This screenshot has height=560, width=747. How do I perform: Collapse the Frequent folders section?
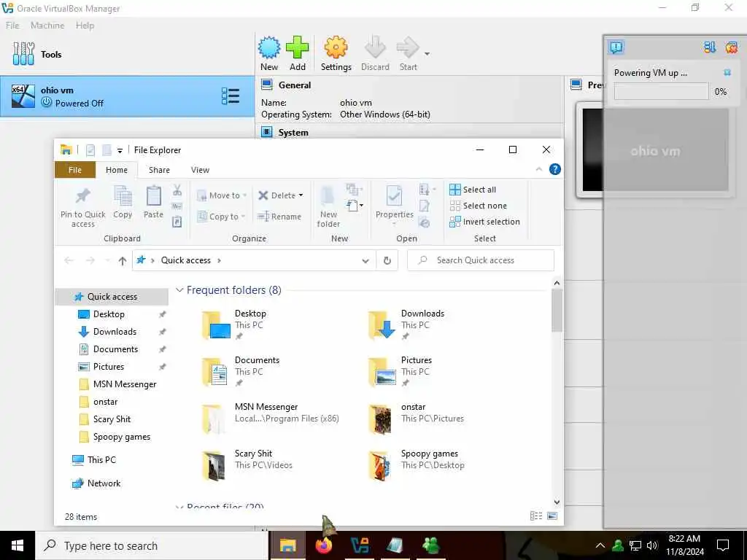coord(179,289)
